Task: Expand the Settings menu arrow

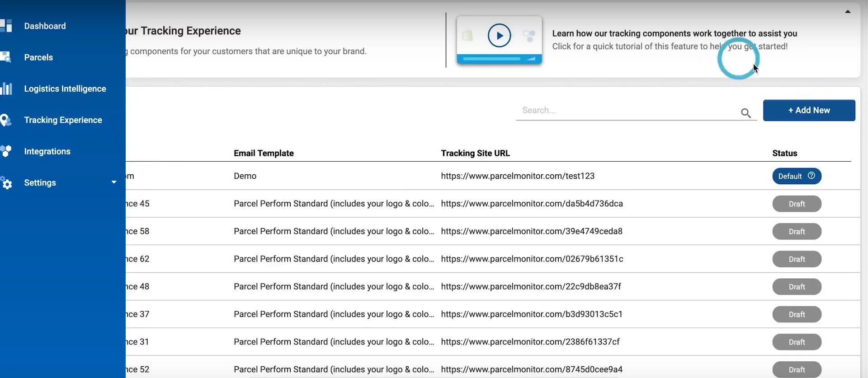Action: (114, 182)
